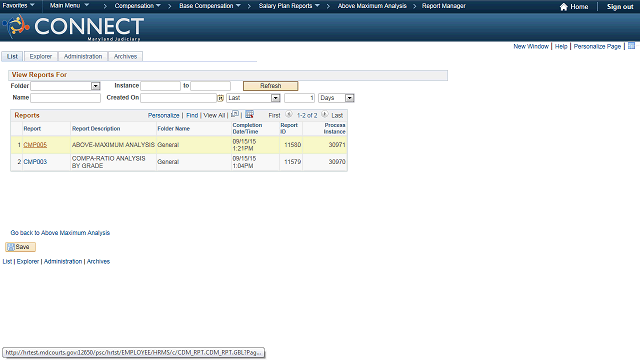Open the CMP005 report link
This screenshot has height=360, width=640.
point(35,145)
